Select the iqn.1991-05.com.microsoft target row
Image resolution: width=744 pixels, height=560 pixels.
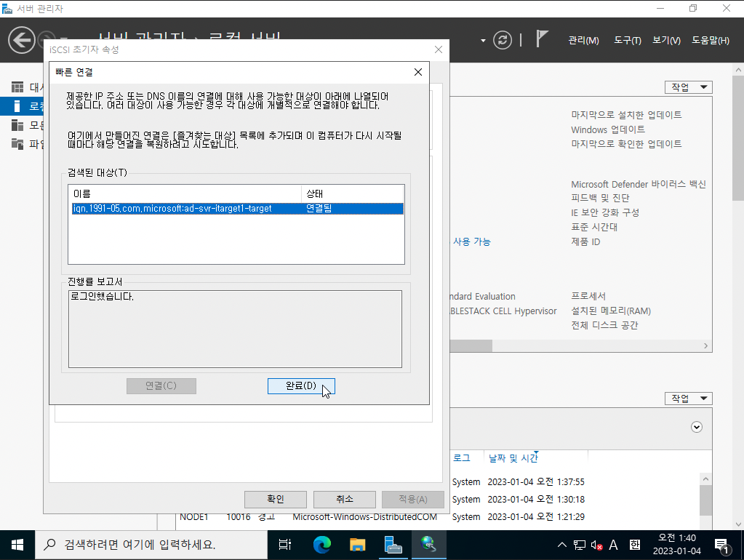click(238, 208)
